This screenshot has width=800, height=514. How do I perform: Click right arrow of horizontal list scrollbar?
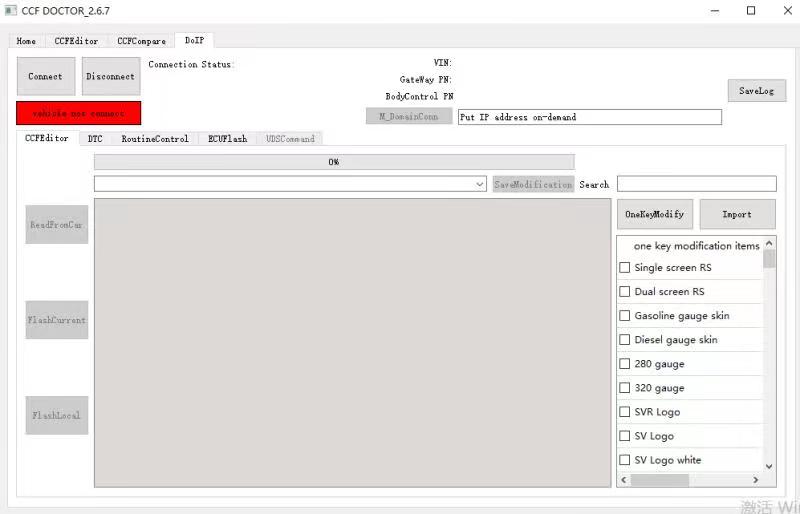(756, 480)
